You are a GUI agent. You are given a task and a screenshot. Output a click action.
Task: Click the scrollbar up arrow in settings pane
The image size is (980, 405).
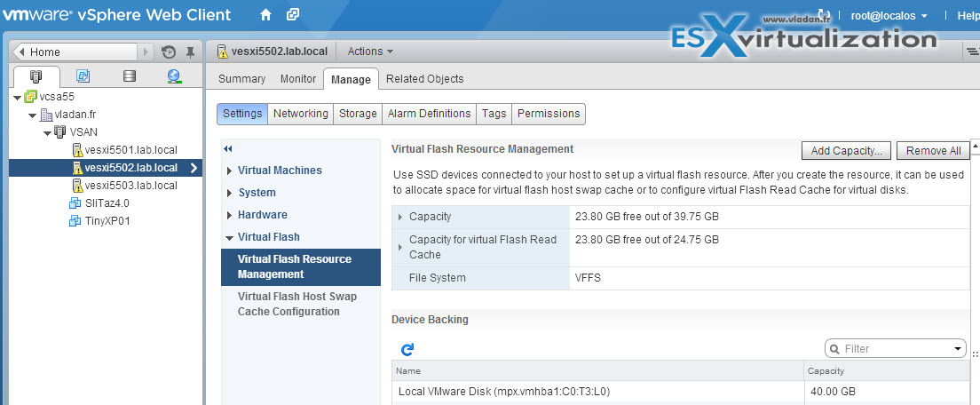[x=975, y=145]
